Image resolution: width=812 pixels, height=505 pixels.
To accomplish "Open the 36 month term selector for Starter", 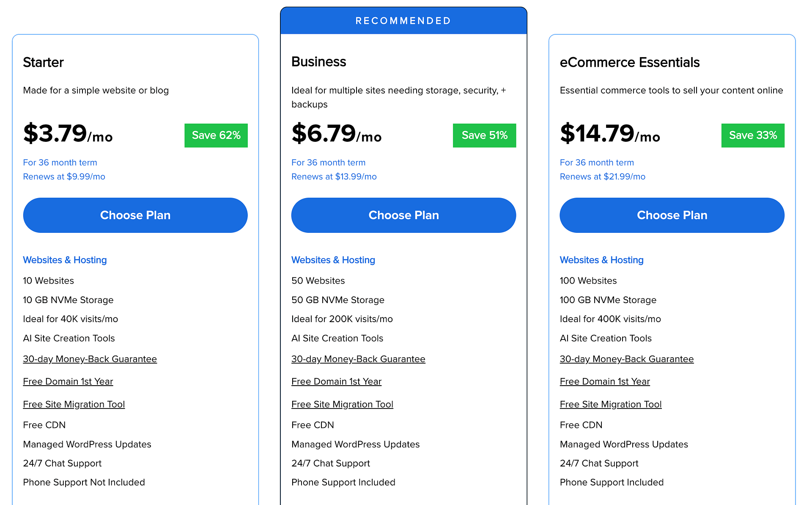I will pyautogui.click(x=60, y=162).
